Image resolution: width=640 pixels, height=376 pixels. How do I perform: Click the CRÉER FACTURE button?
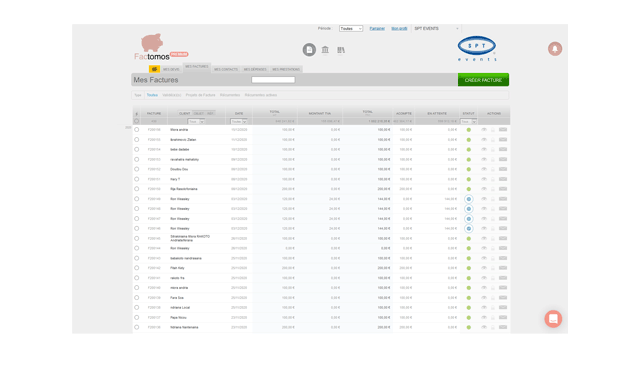point(483,80)
